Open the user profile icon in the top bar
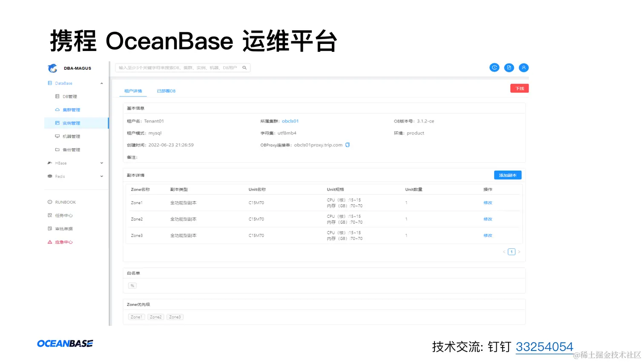This screenshot has height=362, width=644. [x=524, y=68]
